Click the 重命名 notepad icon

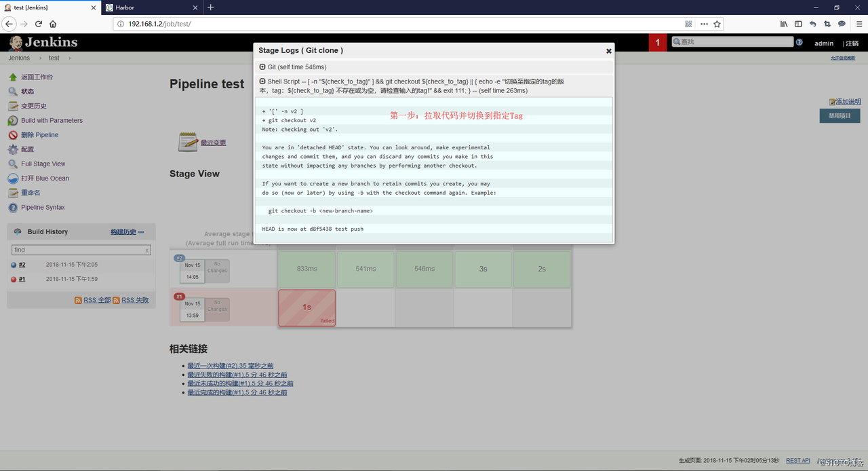tap(13, 193)
